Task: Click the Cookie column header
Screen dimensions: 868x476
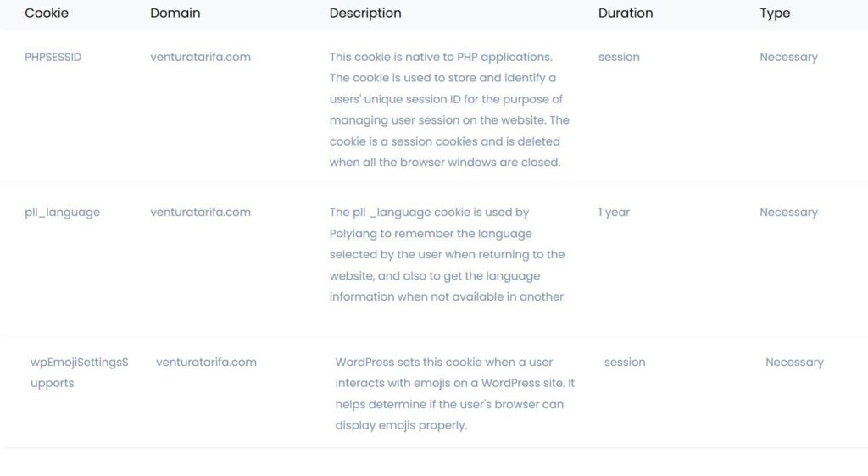Action: click(47, 13)
